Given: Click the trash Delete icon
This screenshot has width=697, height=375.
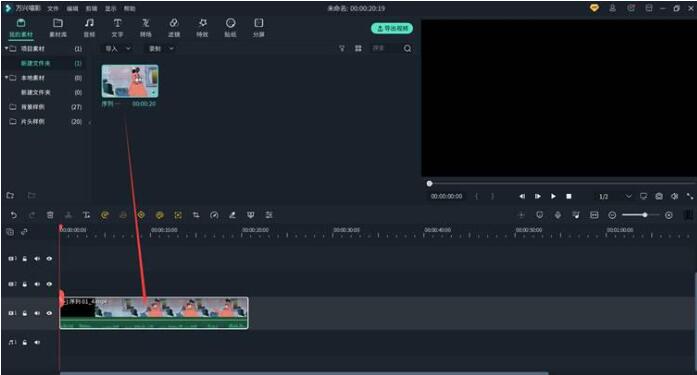Looking at the screenshot, I should (50, 215).
